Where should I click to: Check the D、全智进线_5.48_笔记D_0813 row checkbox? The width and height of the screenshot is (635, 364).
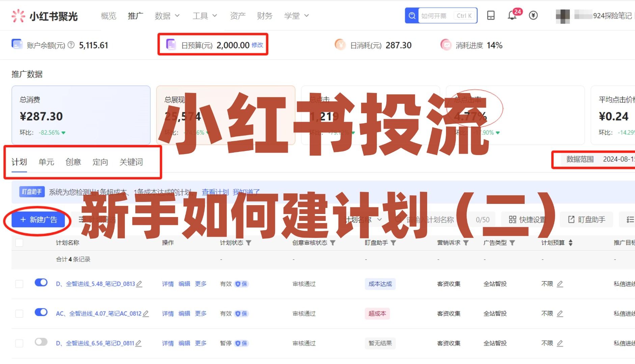coord(19,284)
